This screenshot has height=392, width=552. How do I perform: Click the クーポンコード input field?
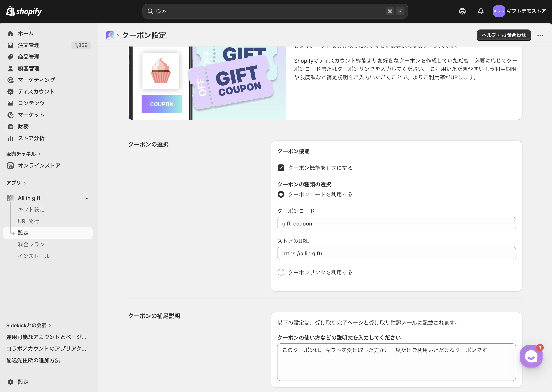396,224
